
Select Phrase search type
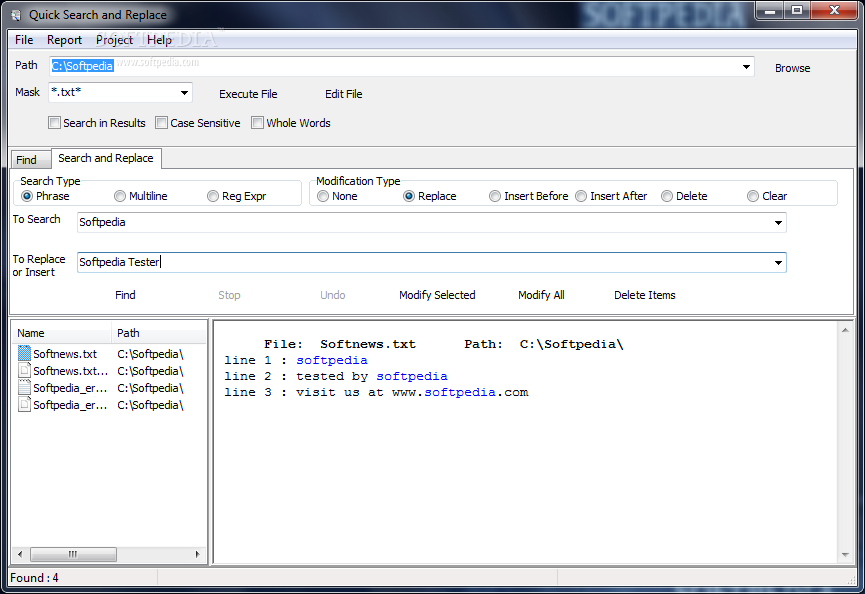[27, 196]
